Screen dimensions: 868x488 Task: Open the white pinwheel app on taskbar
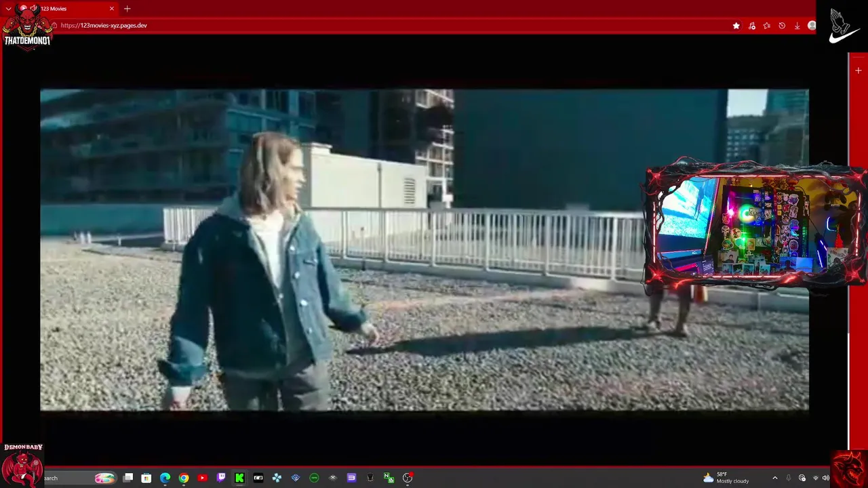pos(277,478)
